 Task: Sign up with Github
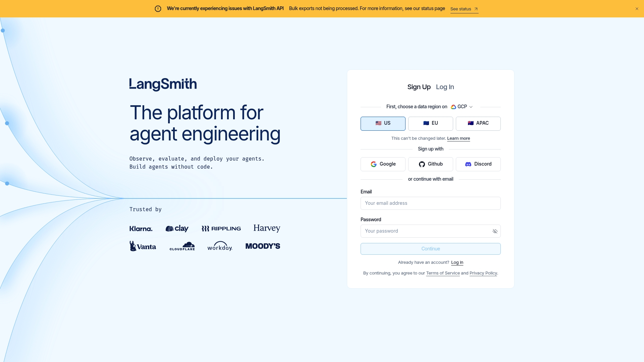(x=430, y=164)
